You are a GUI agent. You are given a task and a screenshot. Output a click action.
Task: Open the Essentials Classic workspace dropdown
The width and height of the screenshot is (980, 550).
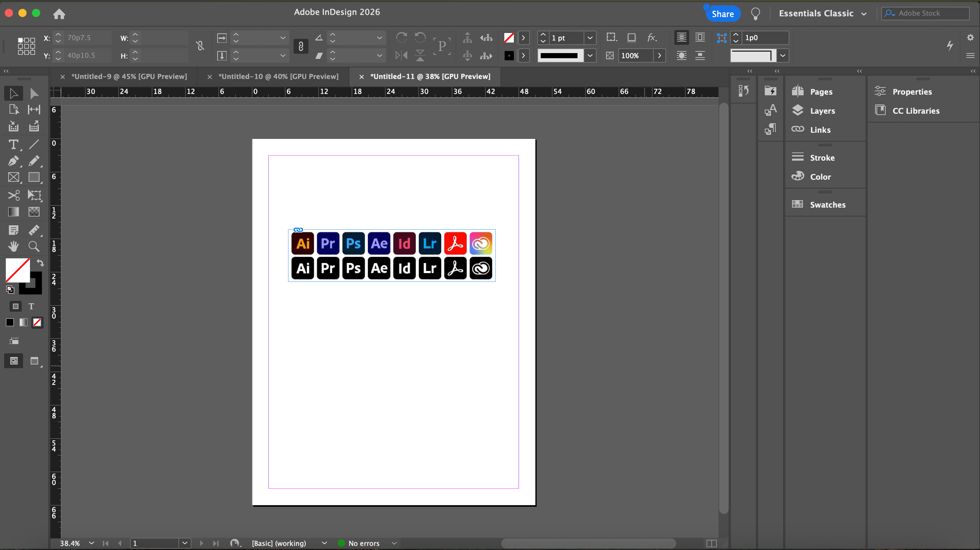pyautogui.click(x=822, y=13)
